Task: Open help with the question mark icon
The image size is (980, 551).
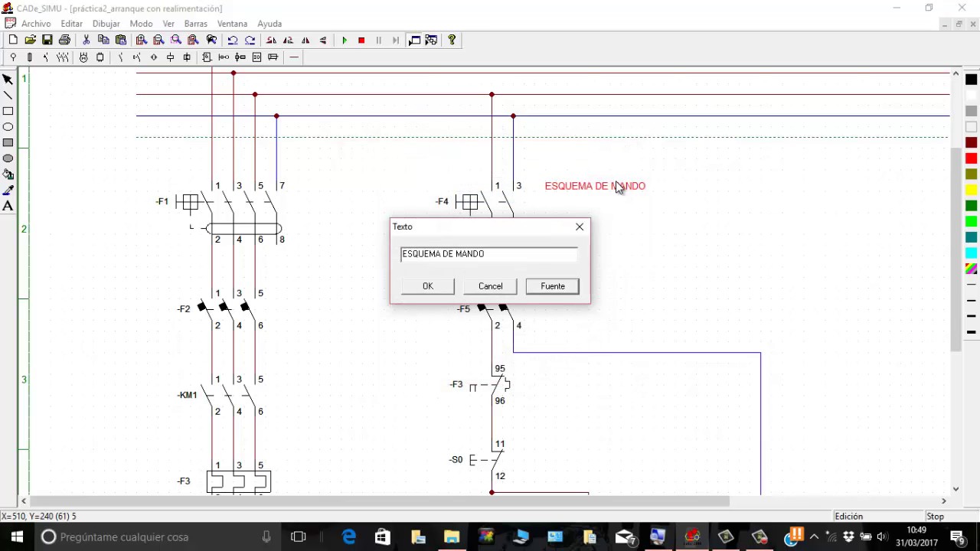Action: pyautogui.click(x=452, y=40)
